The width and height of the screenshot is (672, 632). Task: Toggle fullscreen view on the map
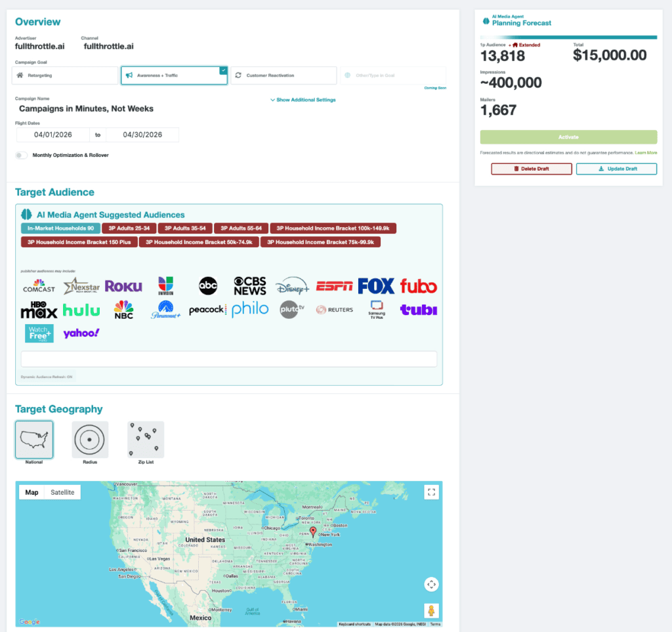tap(431, 492)
